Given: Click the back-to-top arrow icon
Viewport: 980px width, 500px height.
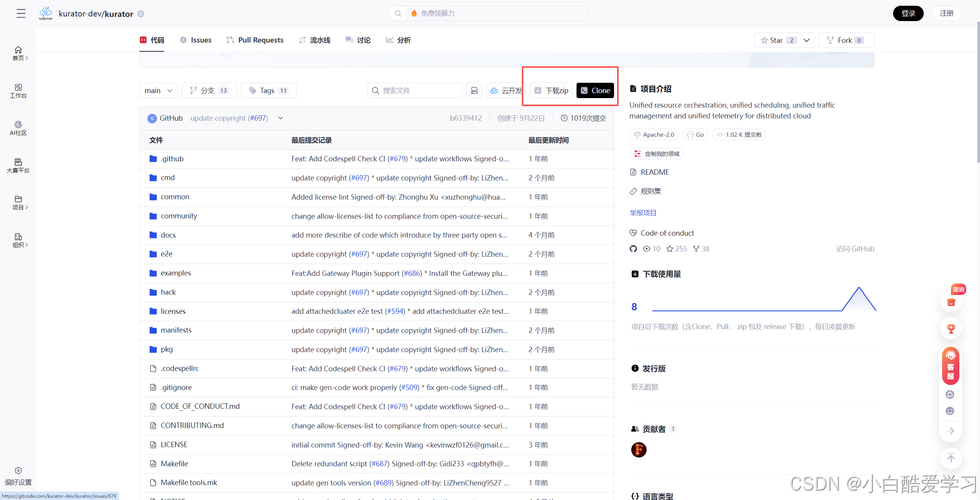Looking at the screenshot, I should (951, 458).
